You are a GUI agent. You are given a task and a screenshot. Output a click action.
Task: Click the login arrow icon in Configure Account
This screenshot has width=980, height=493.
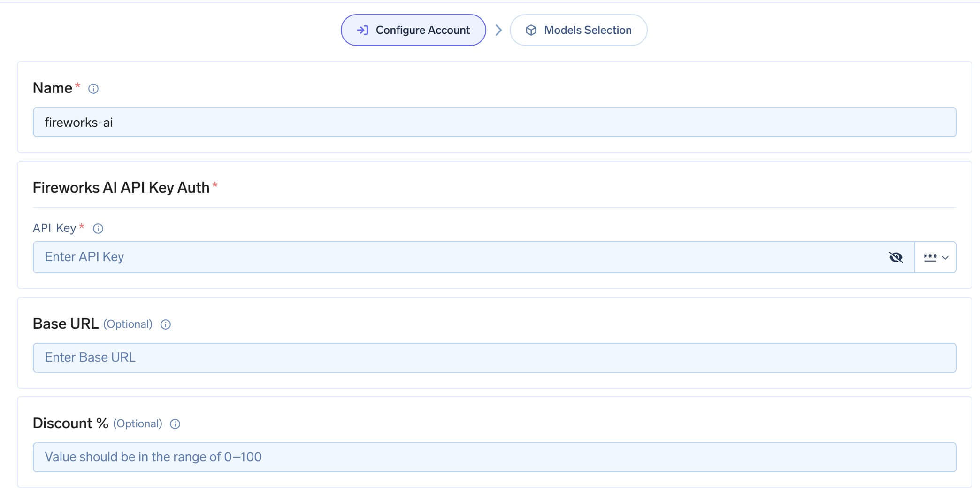tap(362, 30)
